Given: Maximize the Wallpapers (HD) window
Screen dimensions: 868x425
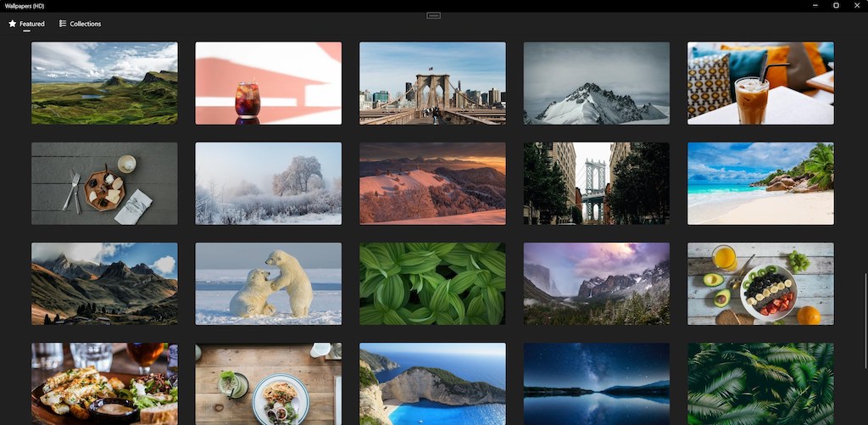Looking at the screenshot, I should click(x=836, y=5).
